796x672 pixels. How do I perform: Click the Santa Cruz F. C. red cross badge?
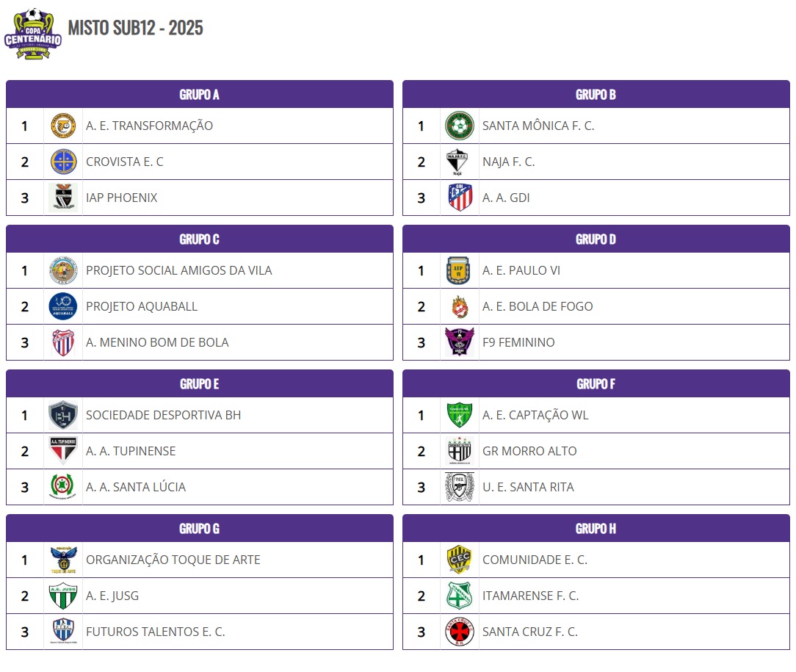coord(460,632)
